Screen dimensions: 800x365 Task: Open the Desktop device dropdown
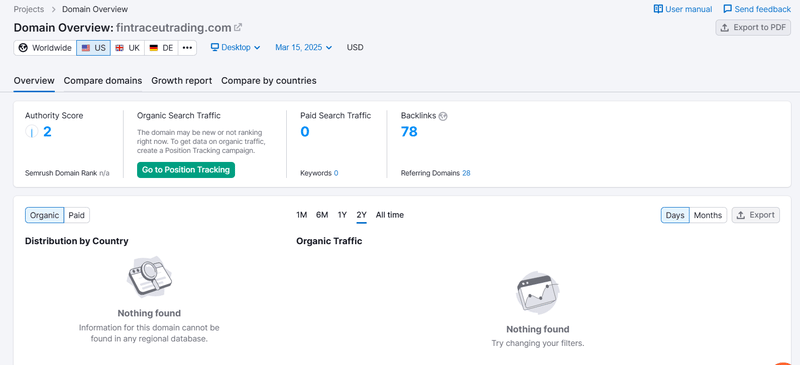pyautogui.click(x=236, y=47)
